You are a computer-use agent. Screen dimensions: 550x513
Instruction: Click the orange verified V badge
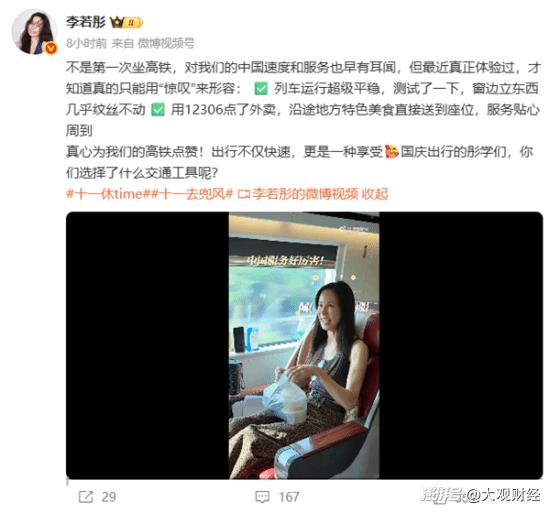[x=51, y=49]
